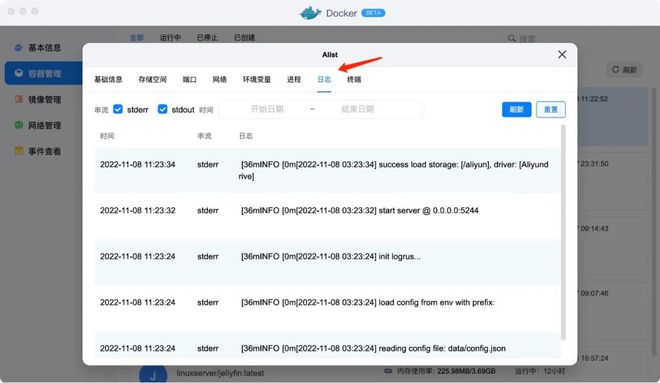Viewport: 660px width, 383px height.
Task: Select the log row 'reading config file: data/config.json'
Action: pyautogui.click(x=327, y=345)
